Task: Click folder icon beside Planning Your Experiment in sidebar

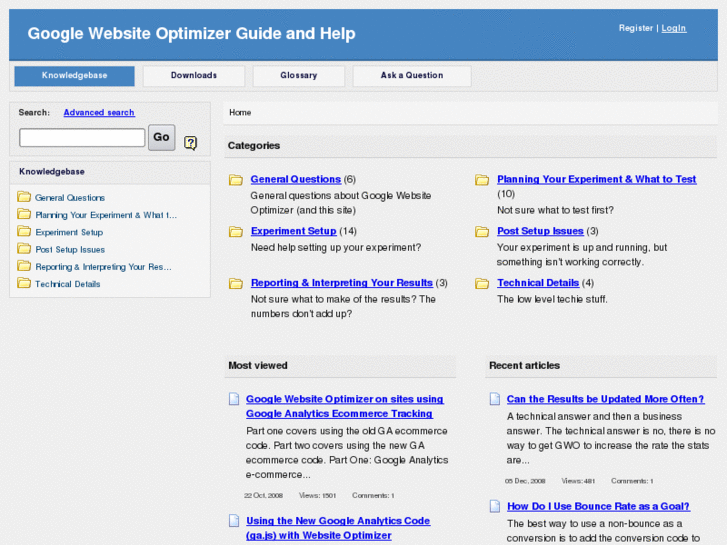Action: tap(24, 214)
